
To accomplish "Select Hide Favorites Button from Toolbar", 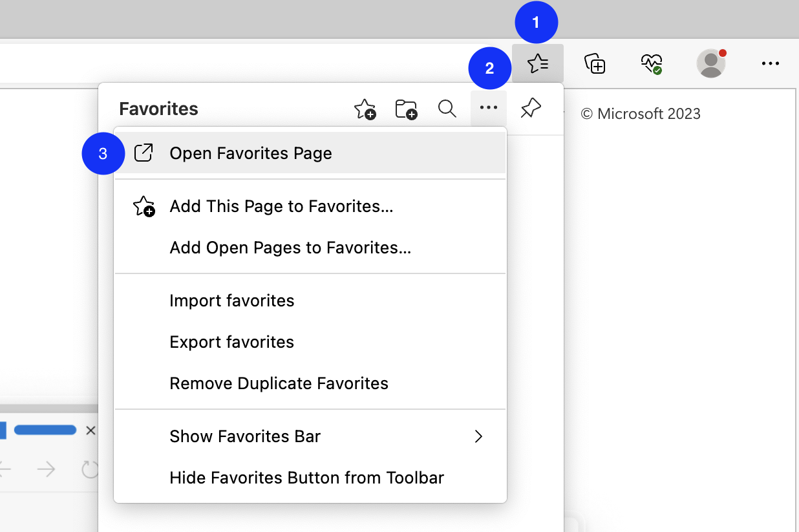I will (310, 478).
